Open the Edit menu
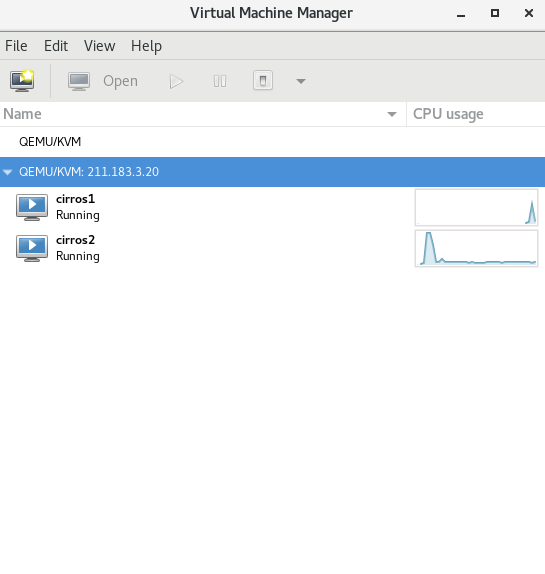The width and height of the screenshot is (545, 574). pos(56,46)
